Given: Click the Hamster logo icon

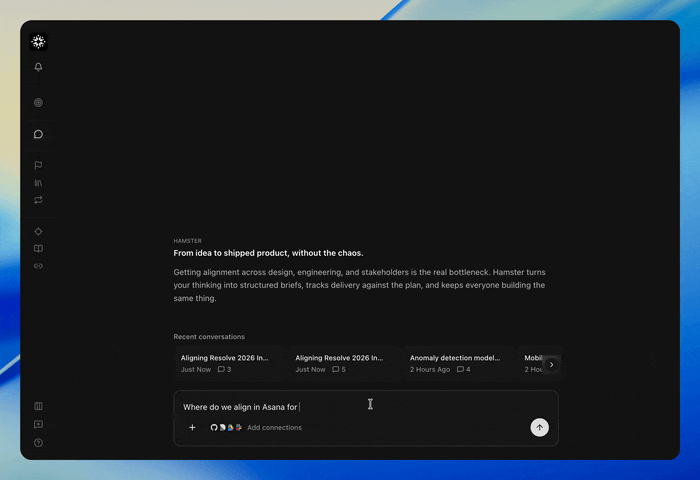Looking at the screenshot, I should tap(38, 42).
